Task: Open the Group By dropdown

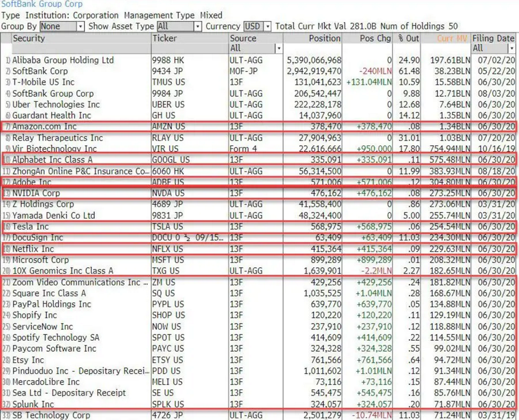Action: (62, 26)
